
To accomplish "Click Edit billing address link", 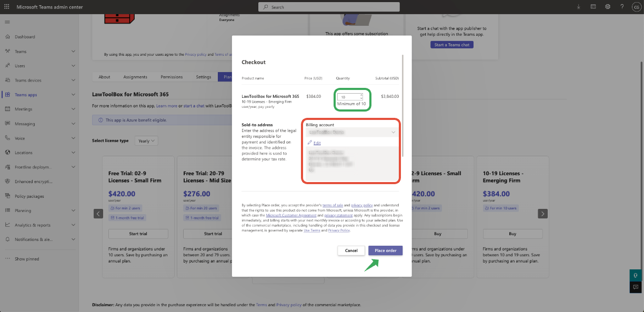I will [317, 143].
